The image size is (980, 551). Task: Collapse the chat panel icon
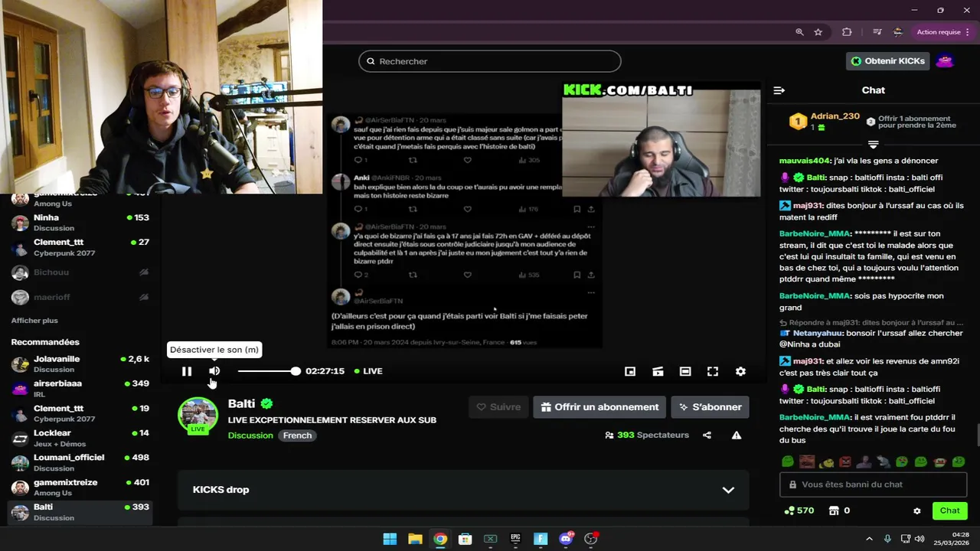click(x=779, y=90)
